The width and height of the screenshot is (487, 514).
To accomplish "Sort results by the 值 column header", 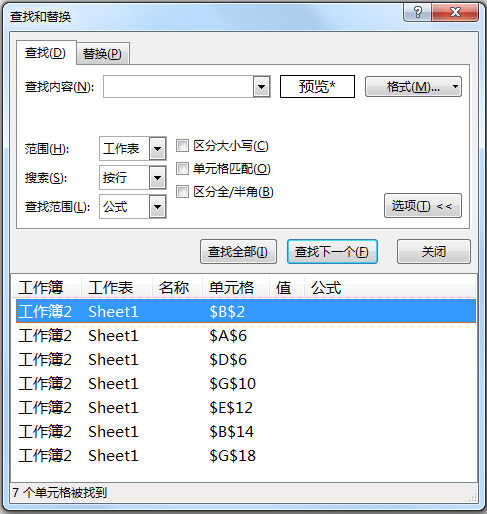I will 286,287.
